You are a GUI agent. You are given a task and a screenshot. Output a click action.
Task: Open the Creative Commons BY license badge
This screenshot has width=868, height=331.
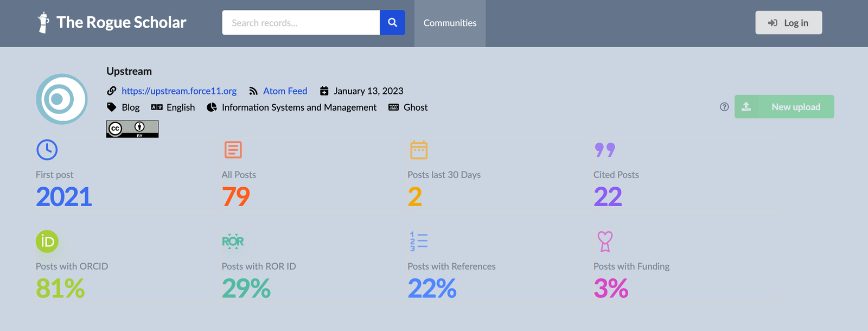132,129
